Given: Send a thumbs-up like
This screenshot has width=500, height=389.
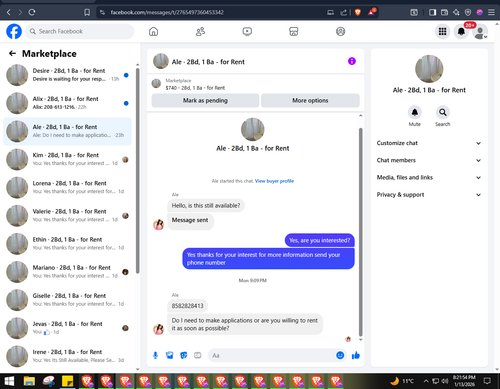Looking at the screenshot, I should coord(356,355).
